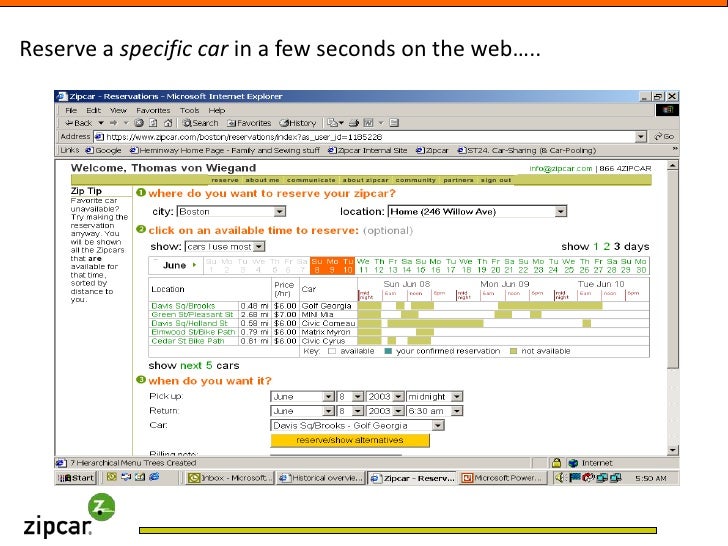
Task: Expand the address bar dropdown arrow
Action: click(641, 136)
